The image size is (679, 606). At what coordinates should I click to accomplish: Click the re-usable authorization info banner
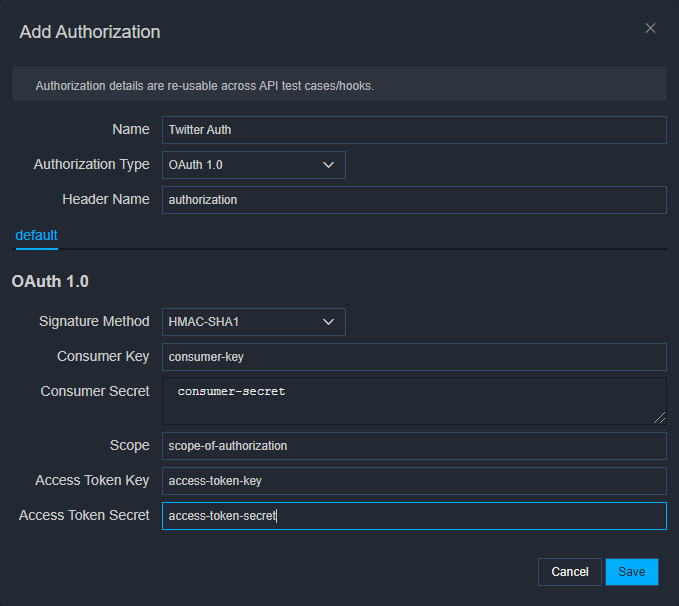[x=340, y=84]
